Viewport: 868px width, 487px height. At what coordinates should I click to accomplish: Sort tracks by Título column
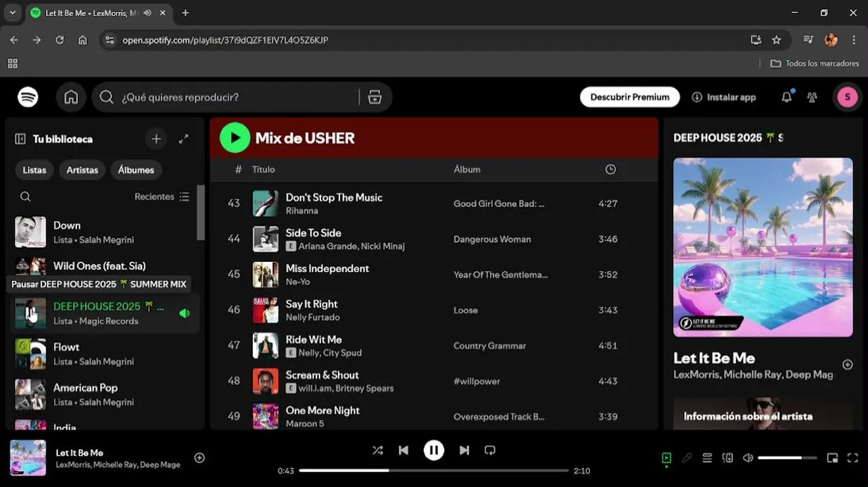coord(264,170)
